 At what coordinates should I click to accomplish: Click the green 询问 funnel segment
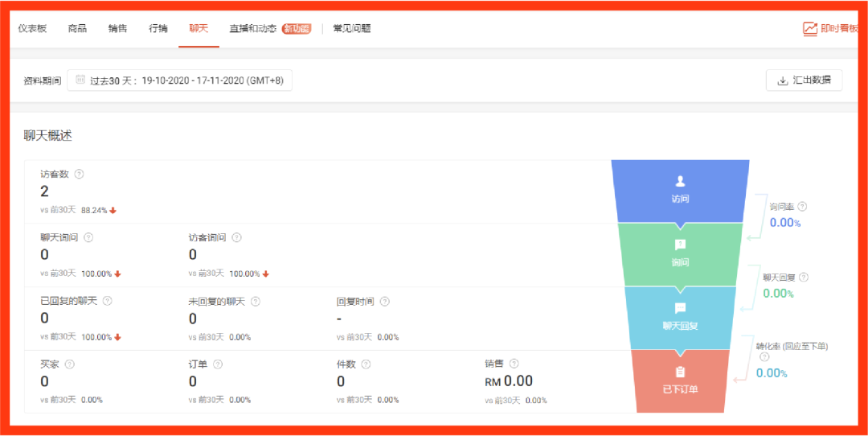pos(681,255)
